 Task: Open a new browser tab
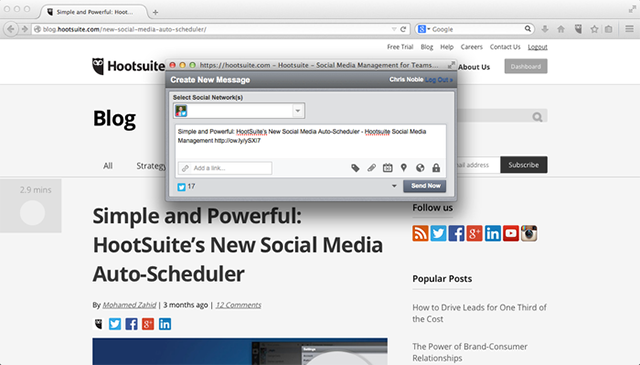pyautogui.click(x=155, y=12)
